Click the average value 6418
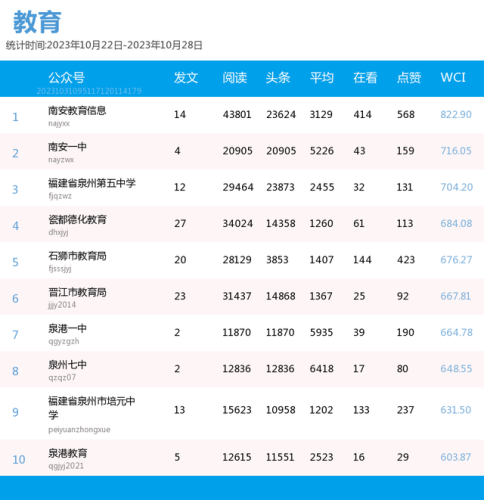The height and width of the screenshot is (500, 484). coord(322,369)
